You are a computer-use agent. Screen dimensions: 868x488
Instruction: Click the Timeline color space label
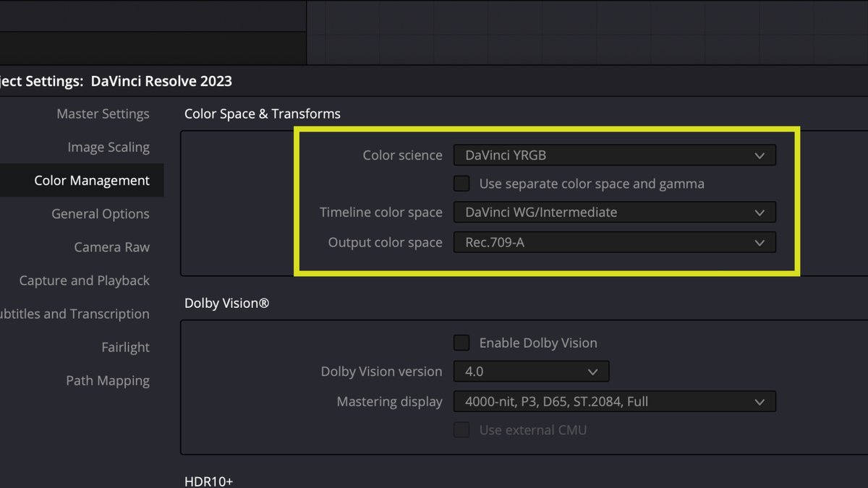[x=381, y=213]
